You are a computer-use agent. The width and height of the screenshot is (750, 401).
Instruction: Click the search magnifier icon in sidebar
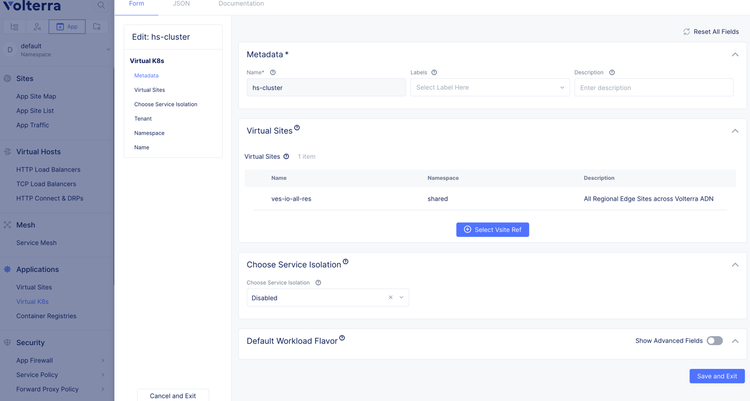pos(101,5)
